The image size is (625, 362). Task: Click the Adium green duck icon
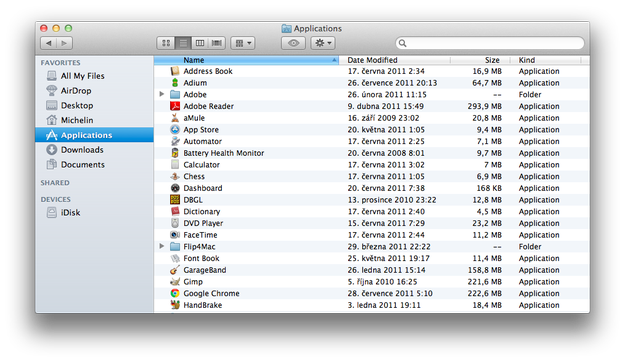175,83
